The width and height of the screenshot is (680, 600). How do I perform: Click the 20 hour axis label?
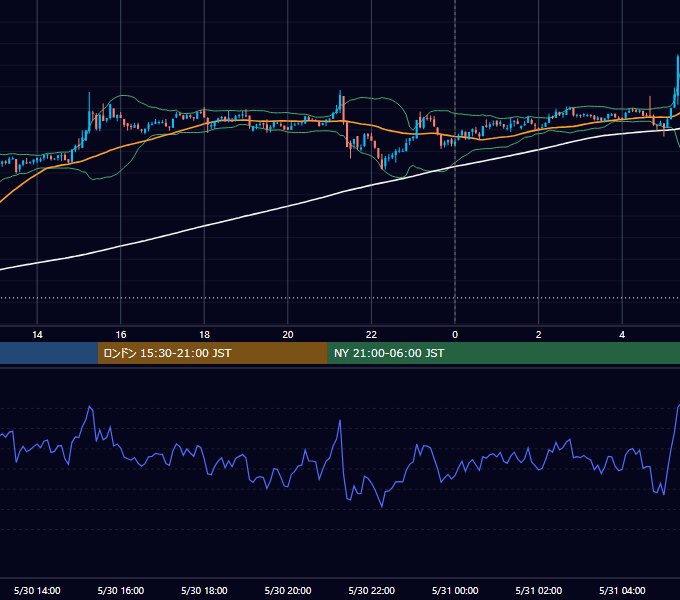[x=288, y=335]
